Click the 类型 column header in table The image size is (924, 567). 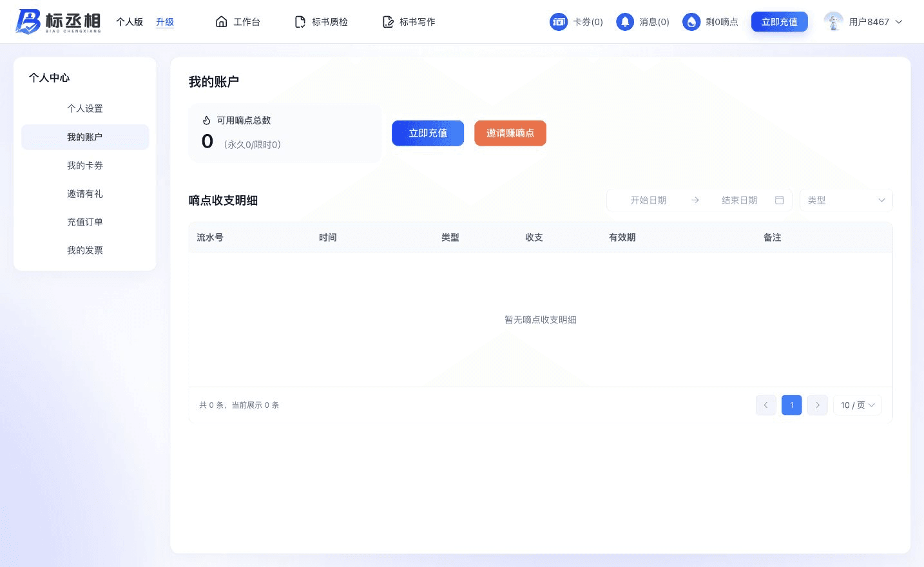(x=450, y=238)
